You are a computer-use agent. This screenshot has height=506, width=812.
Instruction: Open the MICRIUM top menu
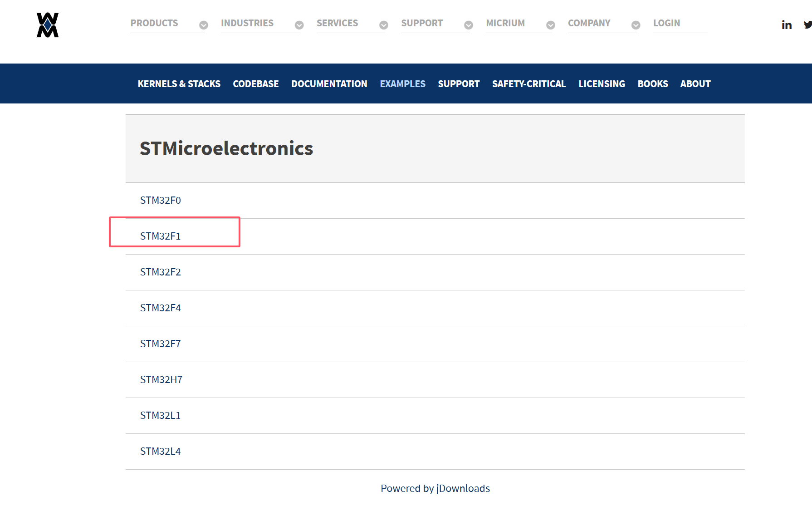point(505,23)
